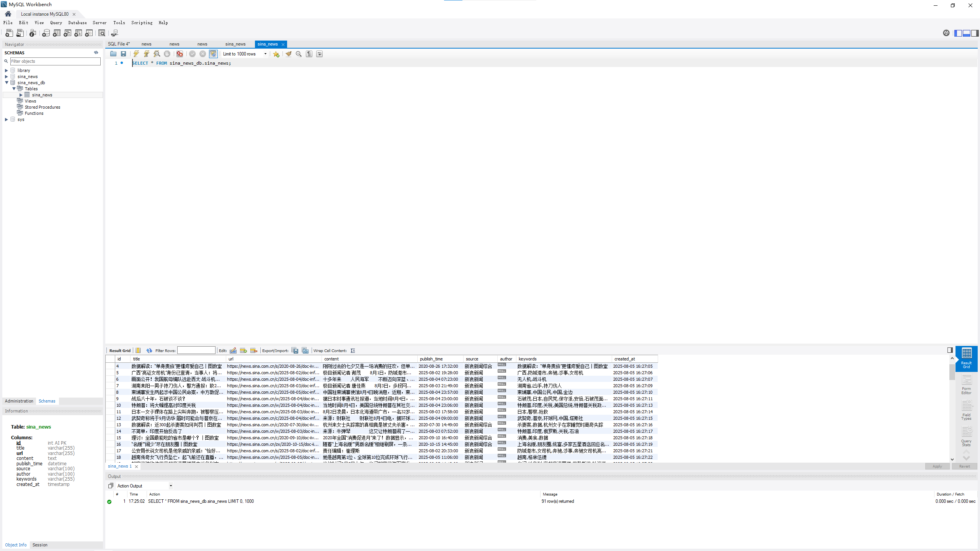The width and height of the screenshot is (980, 551).
Task: Delete selected rows from result grid
Action: (254, 350)
